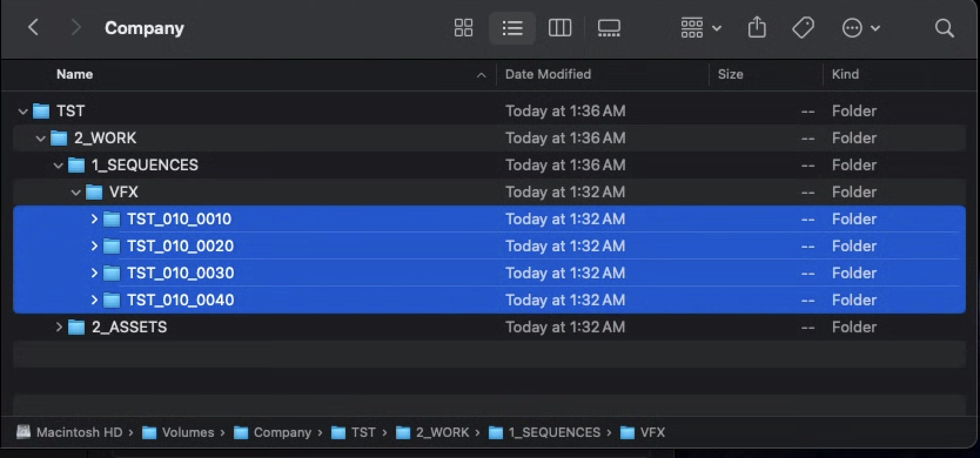Go back with the left arrow

tap(33, 28)
